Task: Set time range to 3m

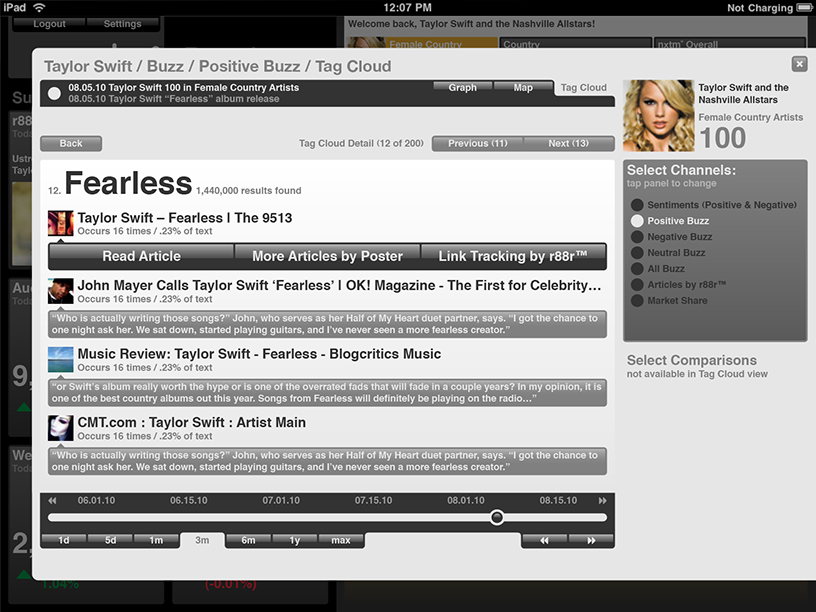Action: click(202, 540)
